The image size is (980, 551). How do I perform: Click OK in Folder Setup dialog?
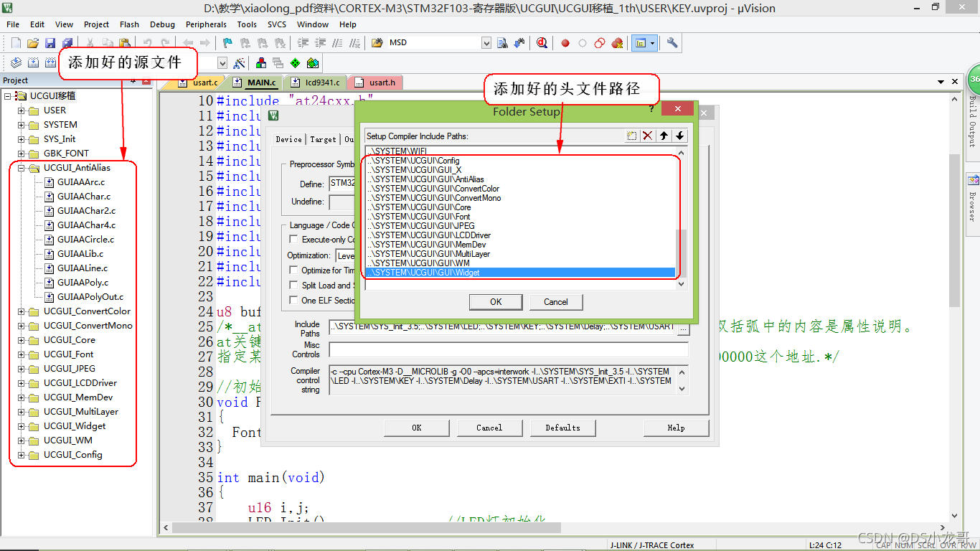[496, 302]
